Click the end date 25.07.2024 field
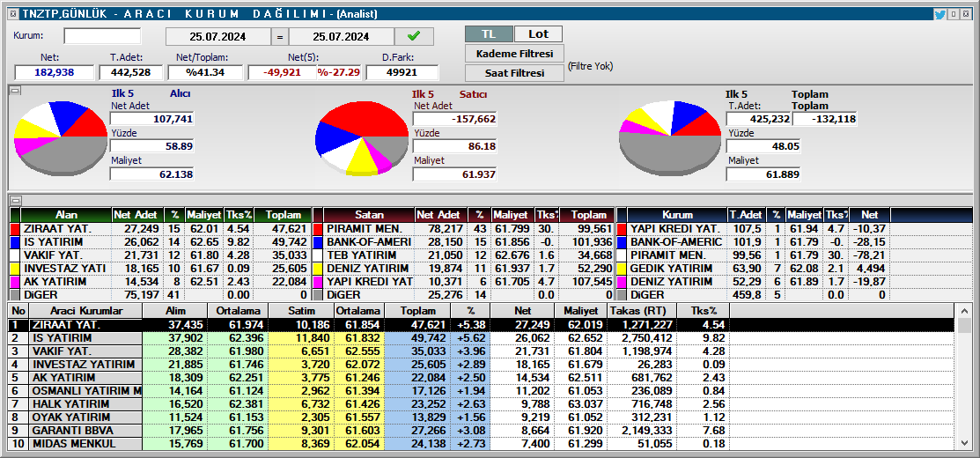 [342, 37]
